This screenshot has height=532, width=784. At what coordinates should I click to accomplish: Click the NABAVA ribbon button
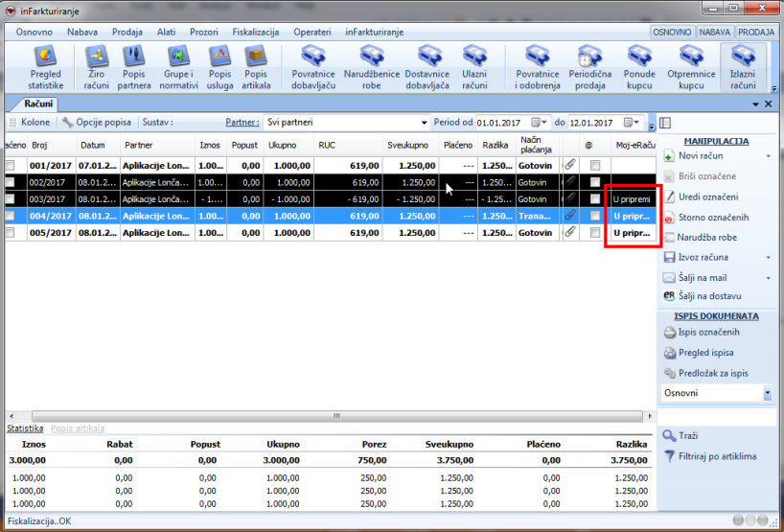pos(715,32)
